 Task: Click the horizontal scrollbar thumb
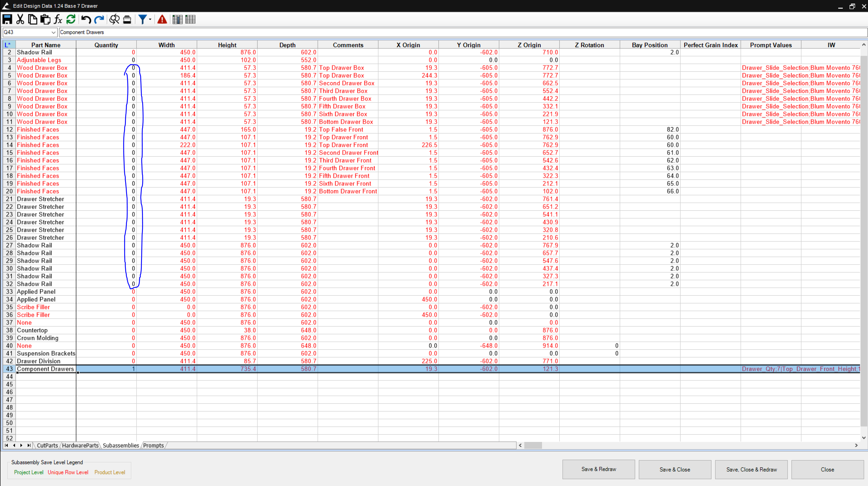(533, 445)
